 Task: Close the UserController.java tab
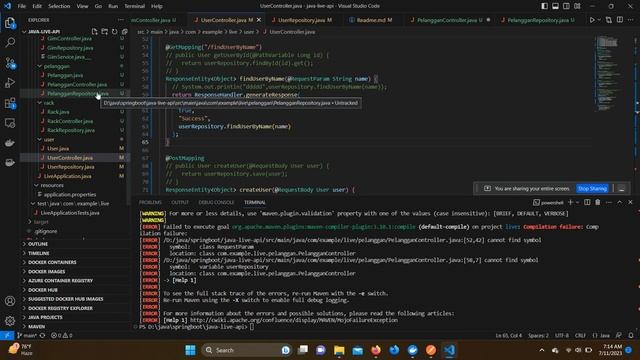(259, 20)
